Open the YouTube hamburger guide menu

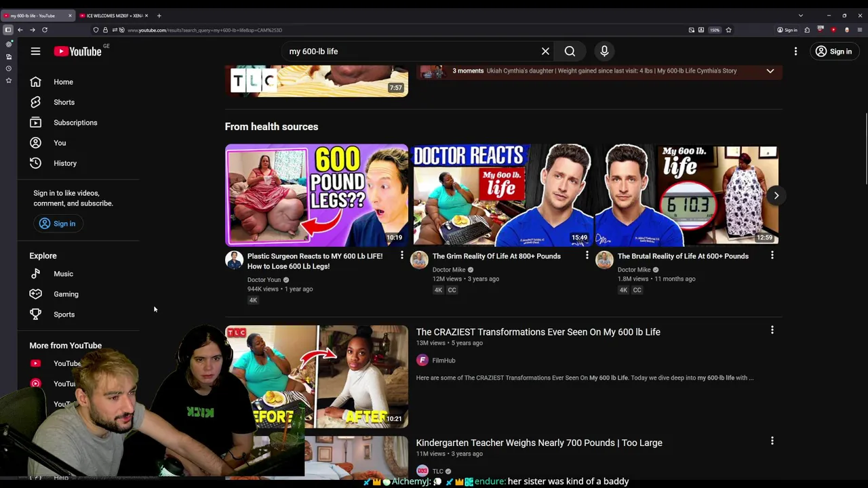click(35, 52)
